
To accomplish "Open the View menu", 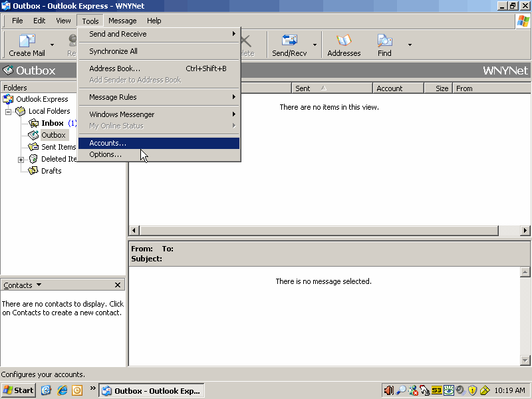I will (63, 21).
